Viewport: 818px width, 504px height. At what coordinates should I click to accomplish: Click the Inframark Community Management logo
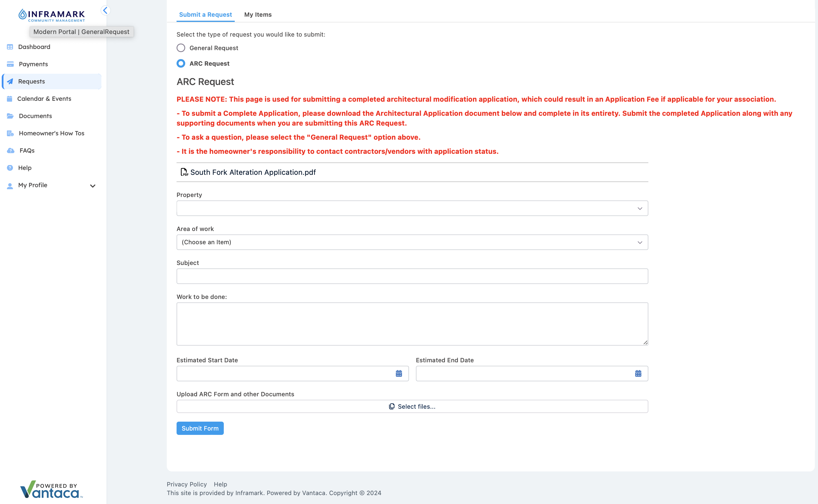tap(52, 15)
